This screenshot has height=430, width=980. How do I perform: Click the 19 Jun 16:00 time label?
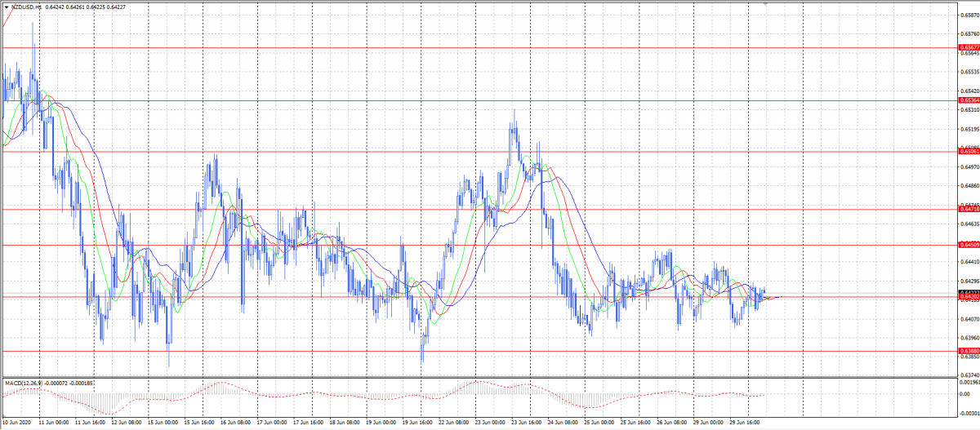(417, 423)
